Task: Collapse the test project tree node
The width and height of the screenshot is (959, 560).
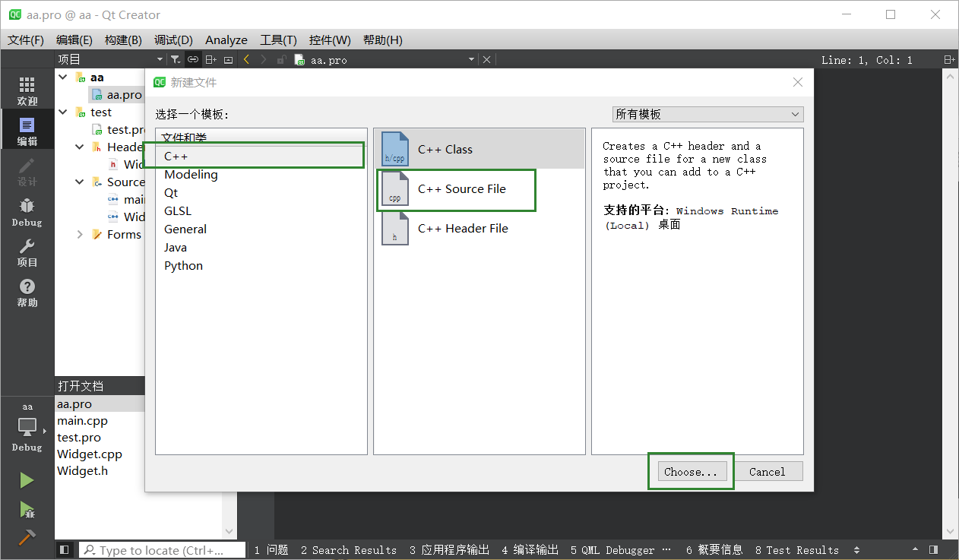Action: [63, 112]
